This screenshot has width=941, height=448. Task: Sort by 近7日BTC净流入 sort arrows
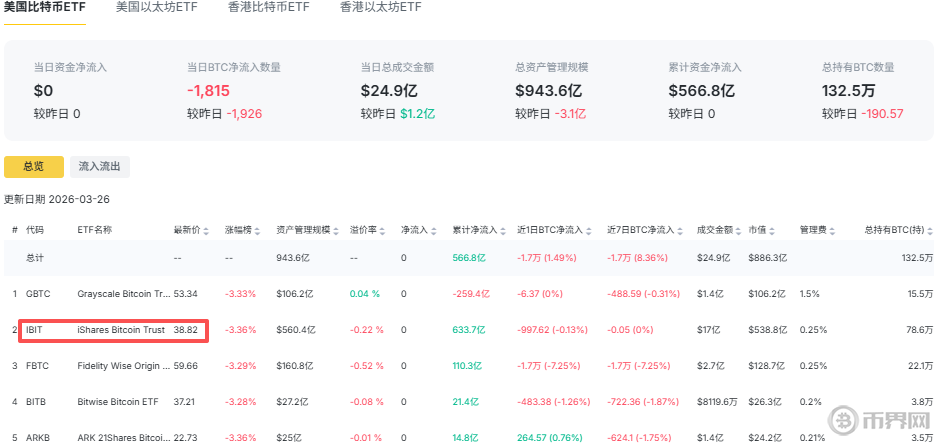[x=679, y=230]
